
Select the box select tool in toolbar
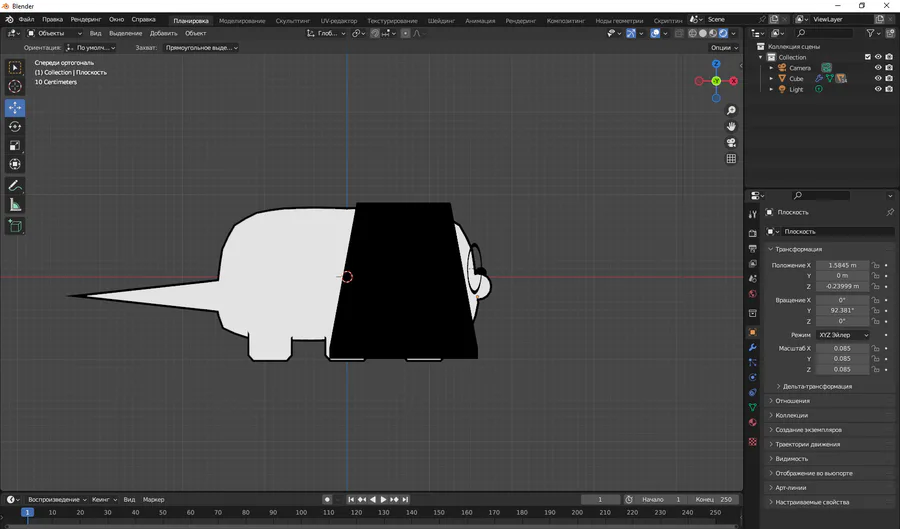coord(15,68)
